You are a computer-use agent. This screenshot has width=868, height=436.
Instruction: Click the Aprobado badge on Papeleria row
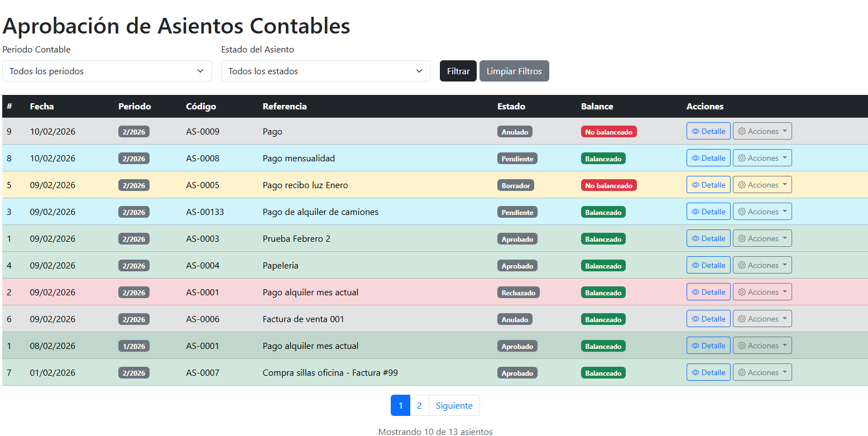(x=517, y=265)
